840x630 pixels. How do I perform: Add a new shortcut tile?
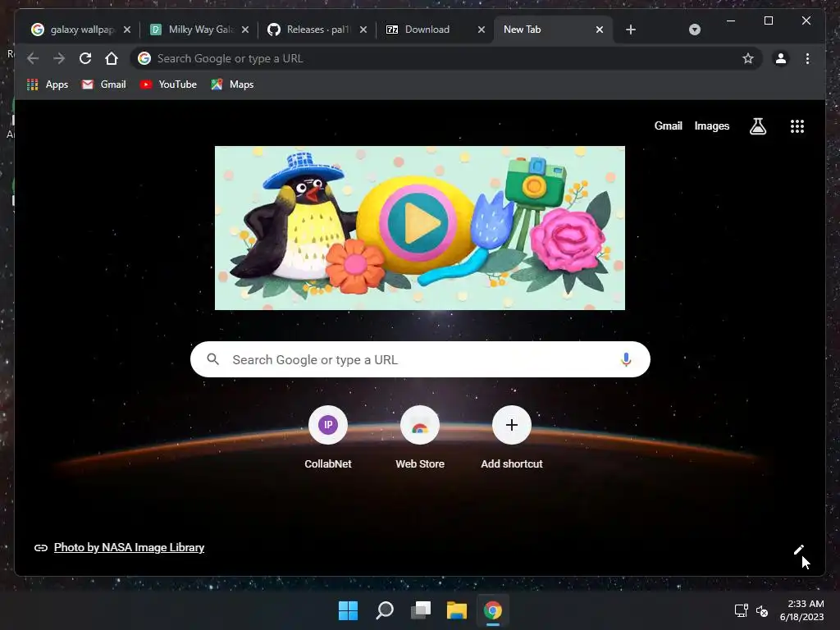point(512,439)
